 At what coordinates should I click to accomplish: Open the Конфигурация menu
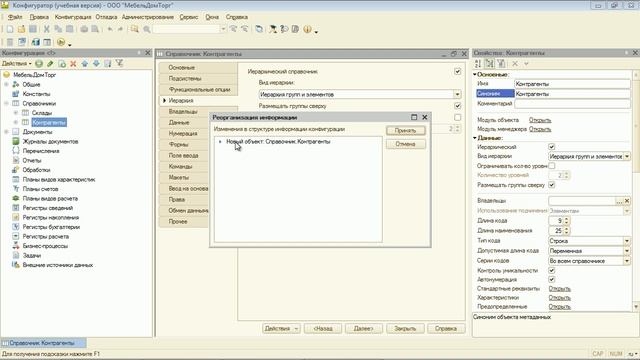(x=73, y=17)
